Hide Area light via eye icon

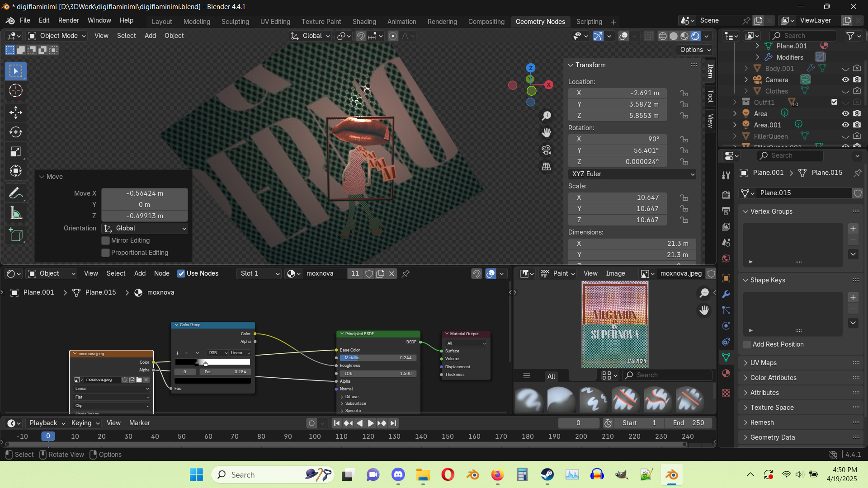[x=845, y=113]
